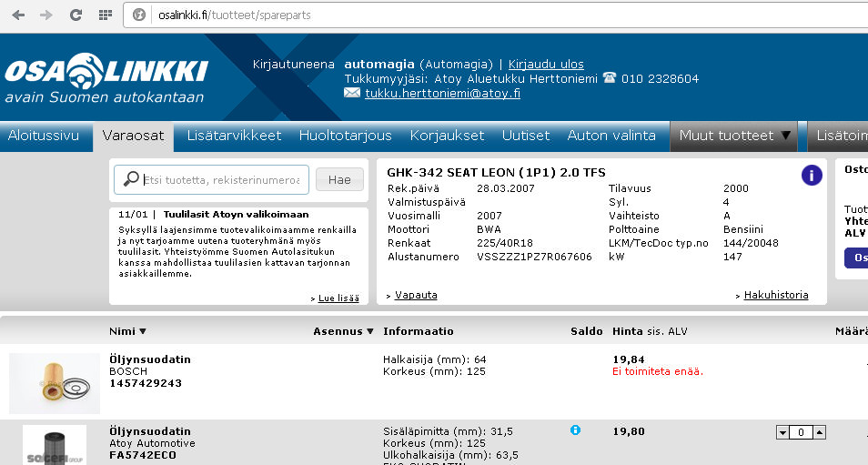Reload the page with the refresh icon
The image size is (868, 465).
pyautogui.click(x=76, y=15)
